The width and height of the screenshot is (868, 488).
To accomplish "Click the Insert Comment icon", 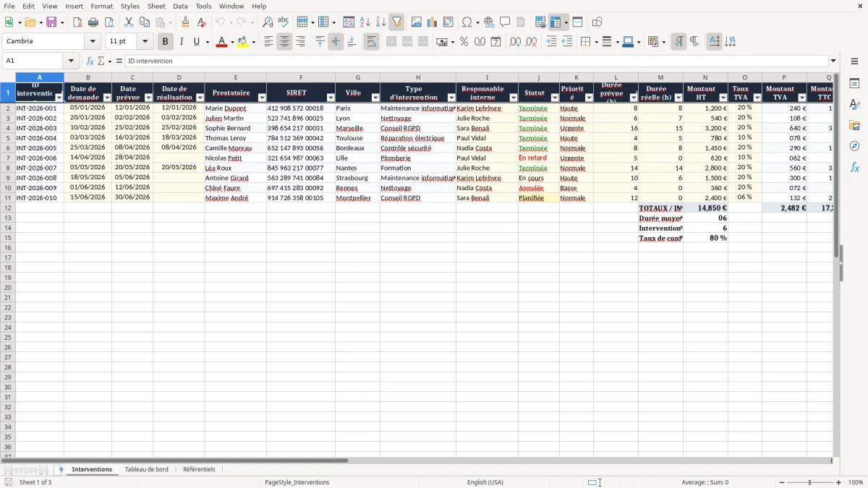I will [505, 22].
